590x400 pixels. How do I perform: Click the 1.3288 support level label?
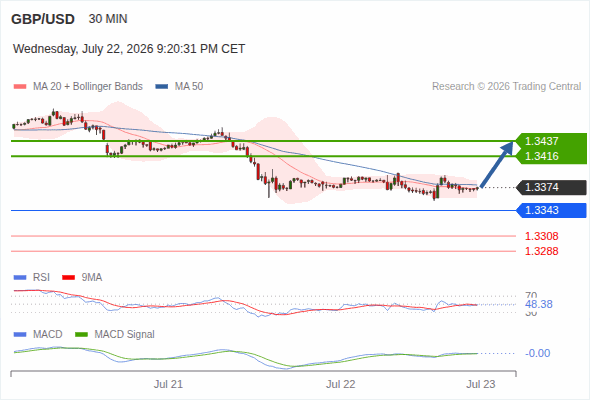[x=541, y=251]
